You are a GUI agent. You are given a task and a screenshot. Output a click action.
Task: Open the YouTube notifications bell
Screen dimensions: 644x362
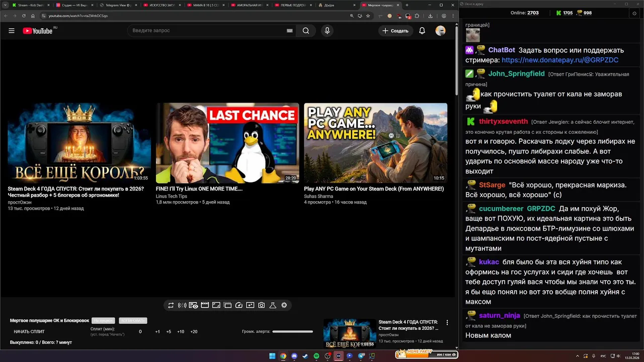coord(422,31)
